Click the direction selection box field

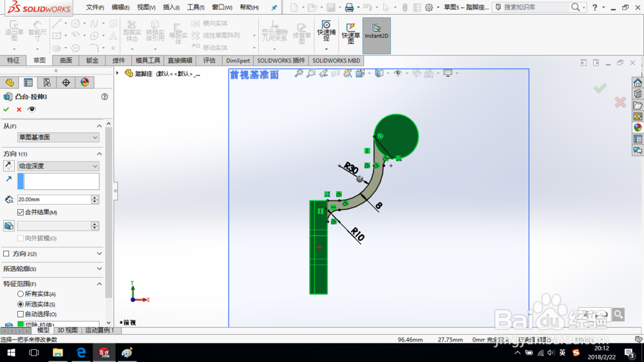(x=59, y=182)
